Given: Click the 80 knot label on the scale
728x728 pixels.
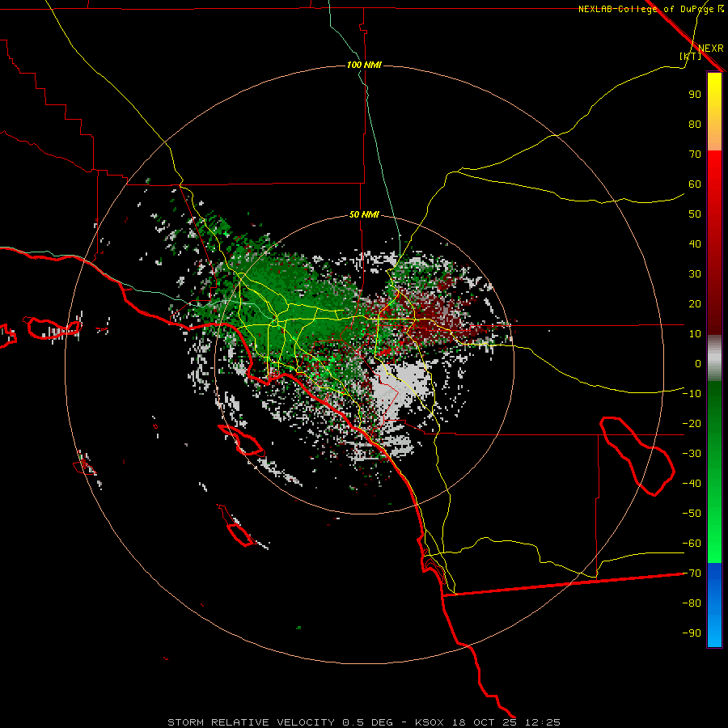Looking at the screenshot, I should tap(695, 125).
